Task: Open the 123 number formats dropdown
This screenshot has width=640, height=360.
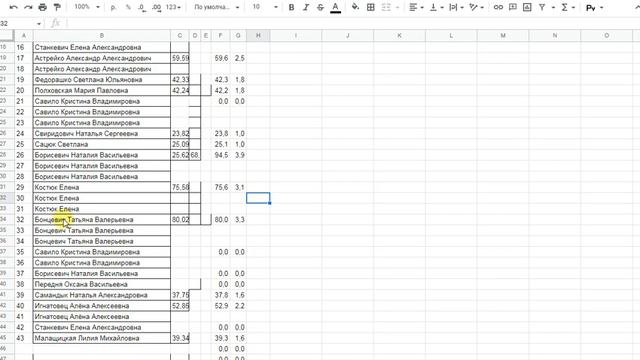Action: point(173,7)
